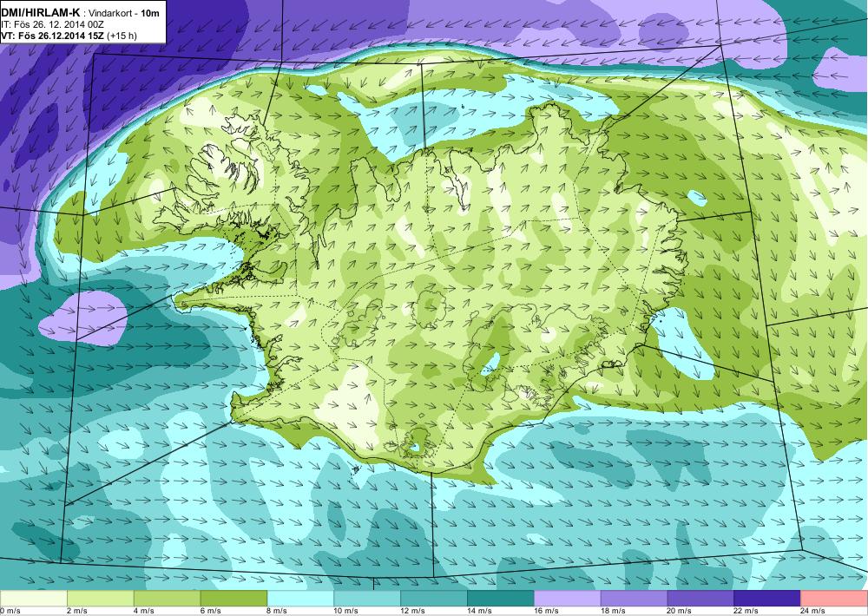This screenshot has height=616, width=868.
Task: Click the light yellow-green swatch for 2–4 m/s
Action: [100, 599]
